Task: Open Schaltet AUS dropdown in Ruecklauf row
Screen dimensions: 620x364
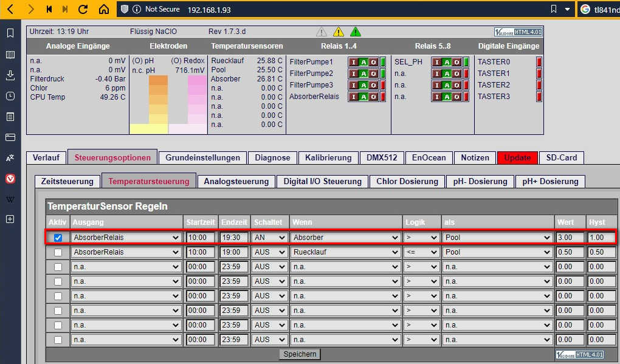Action: (270, 252)
